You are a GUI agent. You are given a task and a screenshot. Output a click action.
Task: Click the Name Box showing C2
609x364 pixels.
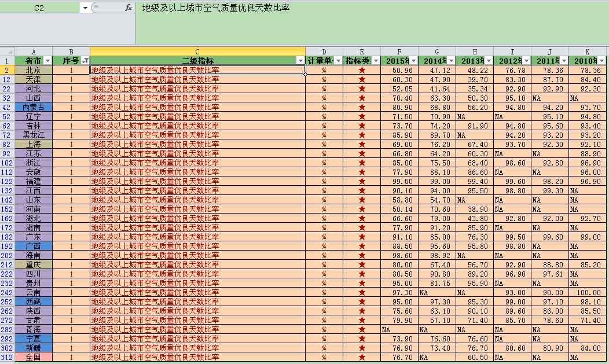point(39,8)
